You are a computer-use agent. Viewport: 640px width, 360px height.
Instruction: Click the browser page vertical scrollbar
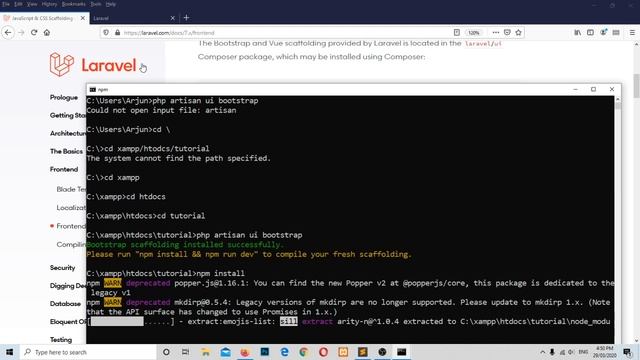[x=636, y=87]
